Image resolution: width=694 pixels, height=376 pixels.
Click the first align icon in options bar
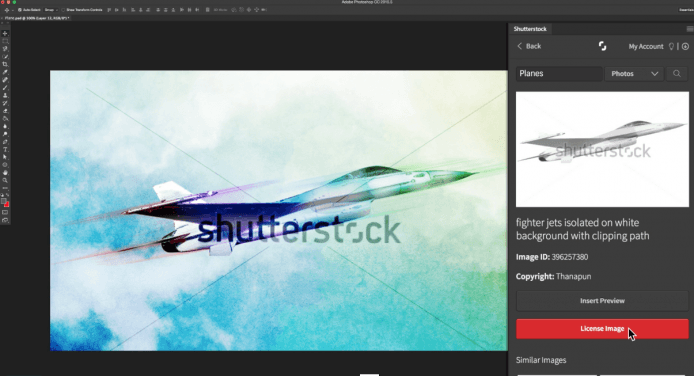click(x=109, y=10)
